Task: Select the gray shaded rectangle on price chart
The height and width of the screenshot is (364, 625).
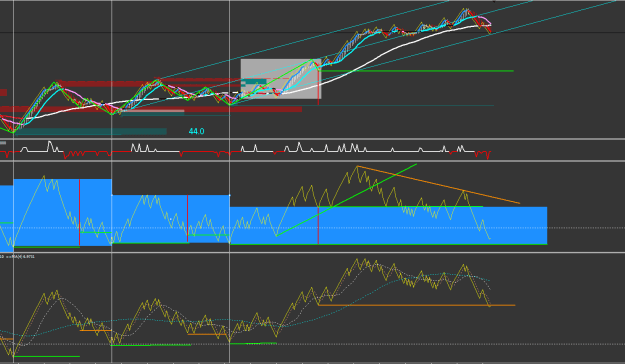Action: point(281,79)
